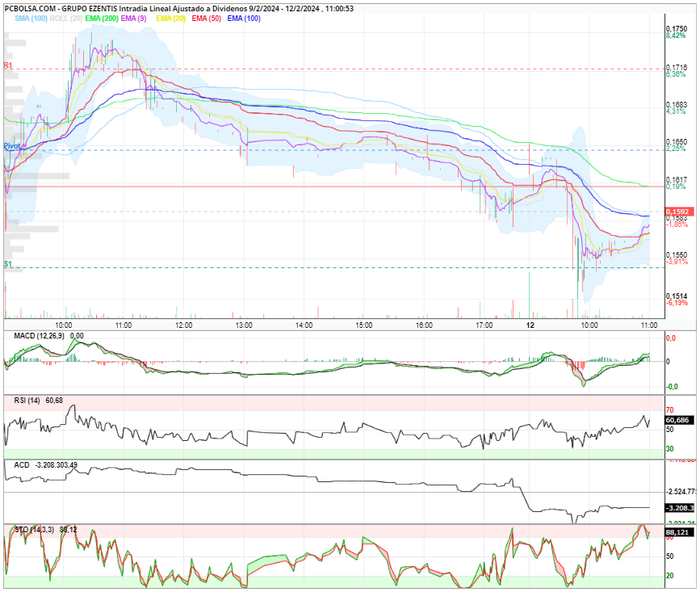The image size is (700, 592).
Task: Click the -6,19% percentage label
Action: (x=677, y=303)
